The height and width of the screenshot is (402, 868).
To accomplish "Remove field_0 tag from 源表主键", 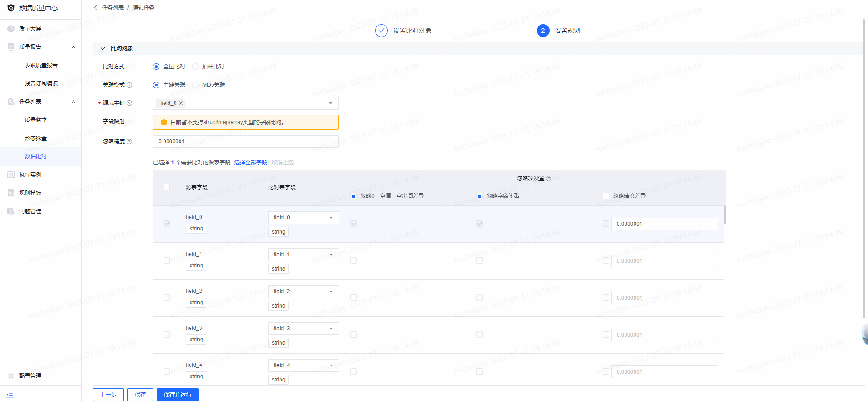I will click(181, 103).
